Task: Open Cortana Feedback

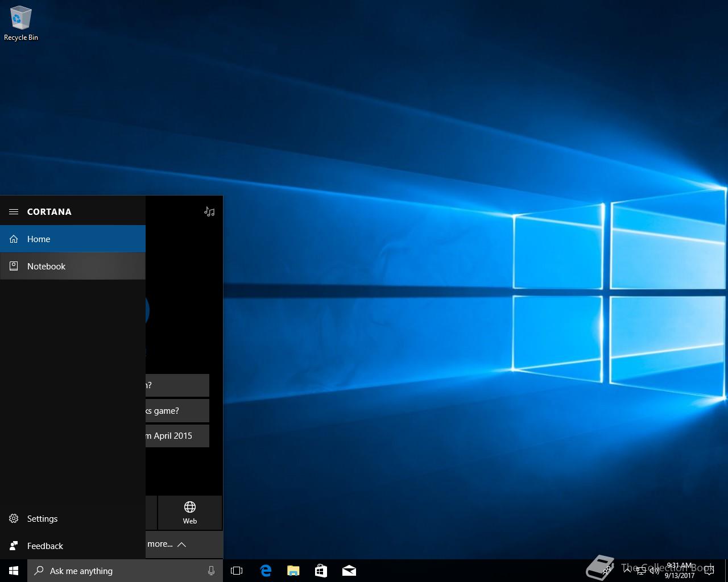Action: 73,546
